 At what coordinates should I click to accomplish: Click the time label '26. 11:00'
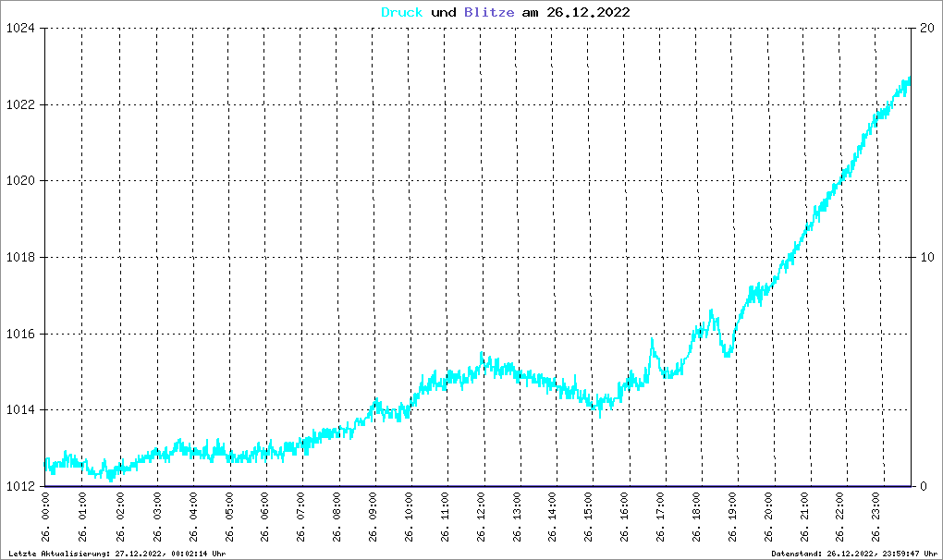pos(445,517)
